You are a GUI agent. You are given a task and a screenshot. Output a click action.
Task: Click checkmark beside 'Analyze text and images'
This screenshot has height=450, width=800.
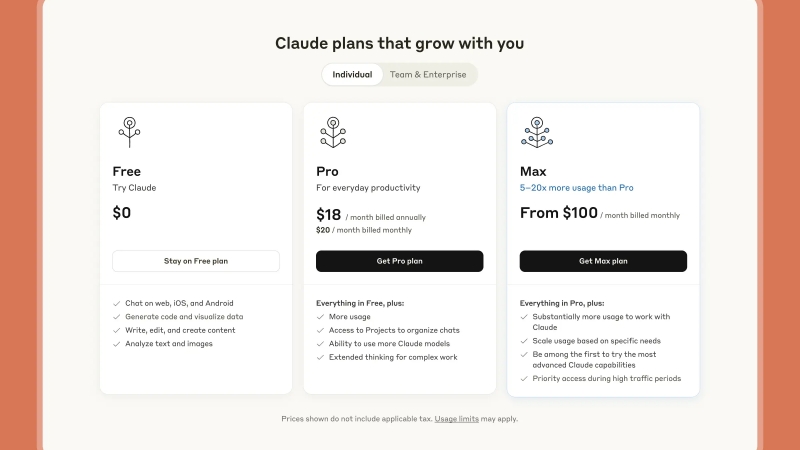coord(117,344)
